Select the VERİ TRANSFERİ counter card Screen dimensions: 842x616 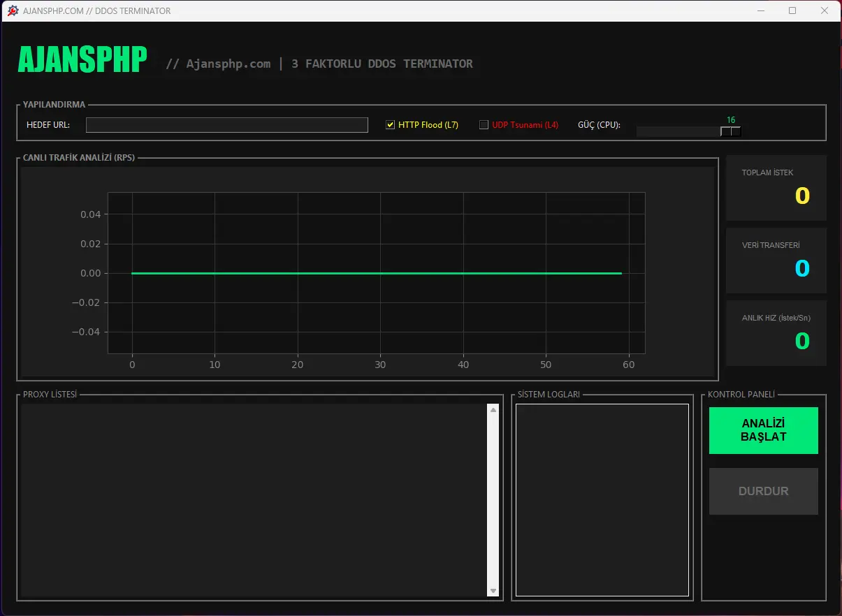[x=776, y=261]
